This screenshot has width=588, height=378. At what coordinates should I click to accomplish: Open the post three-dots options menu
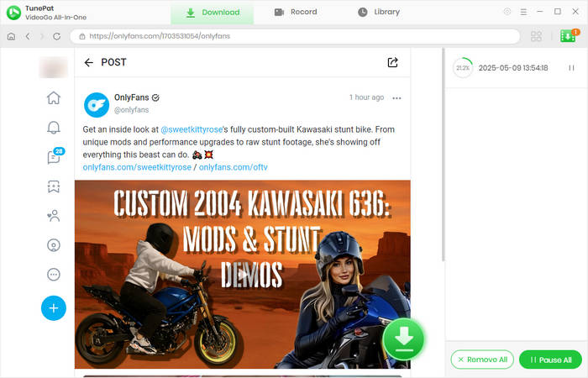point(396,98)
